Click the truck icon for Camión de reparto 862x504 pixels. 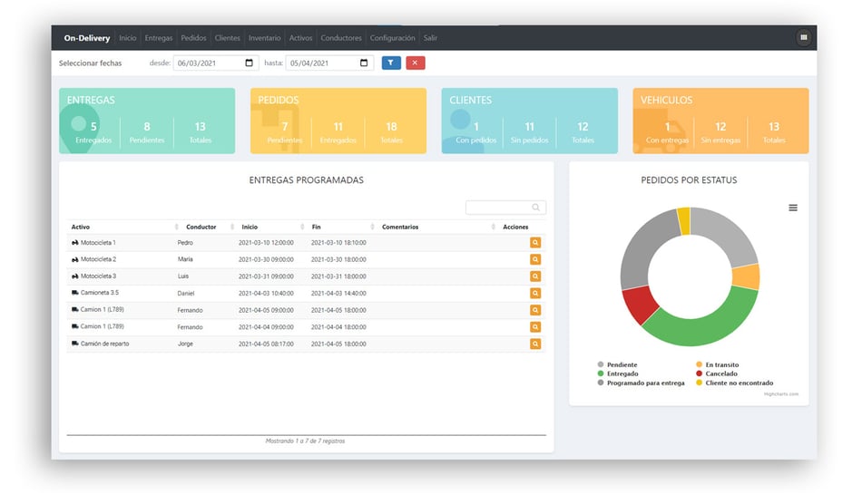point(74,344)
